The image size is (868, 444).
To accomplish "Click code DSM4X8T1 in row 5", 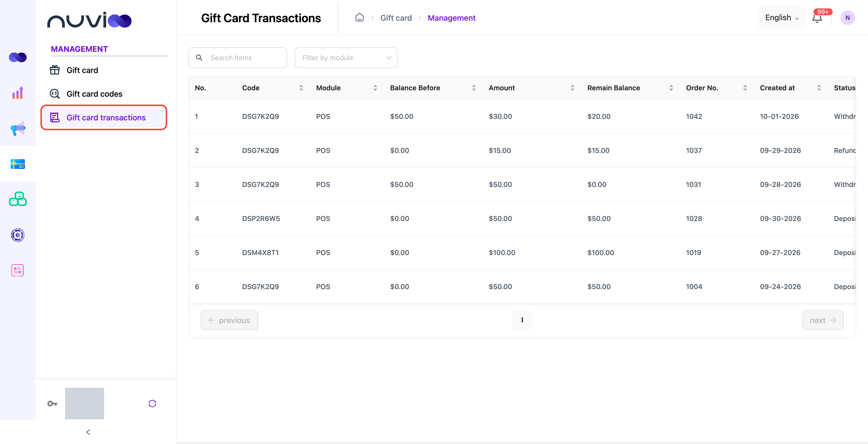I will [260, 253].
